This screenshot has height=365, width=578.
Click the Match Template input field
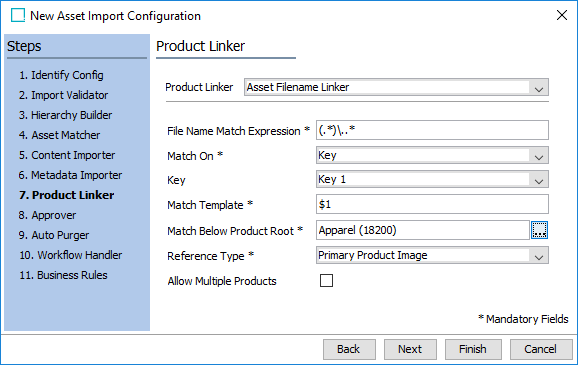432,204
